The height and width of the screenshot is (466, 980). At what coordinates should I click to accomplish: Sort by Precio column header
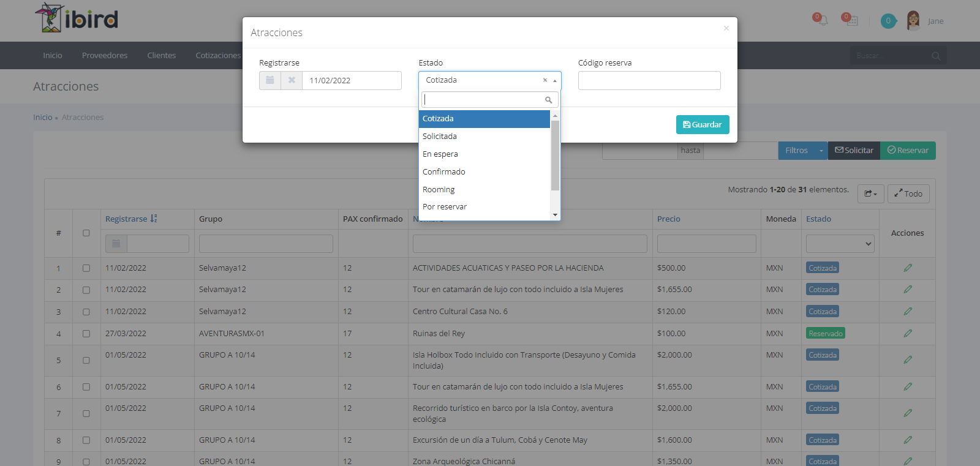[x=669, y=219]
